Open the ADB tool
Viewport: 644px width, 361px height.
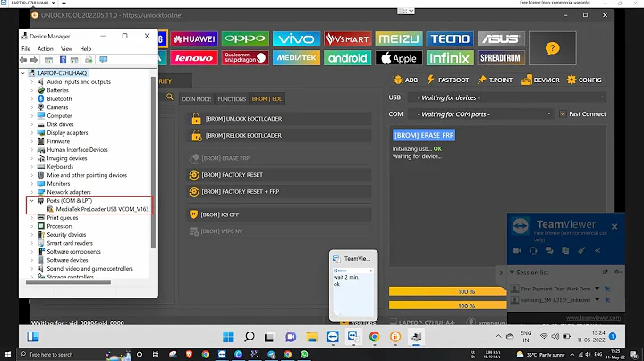click(405, 80)
